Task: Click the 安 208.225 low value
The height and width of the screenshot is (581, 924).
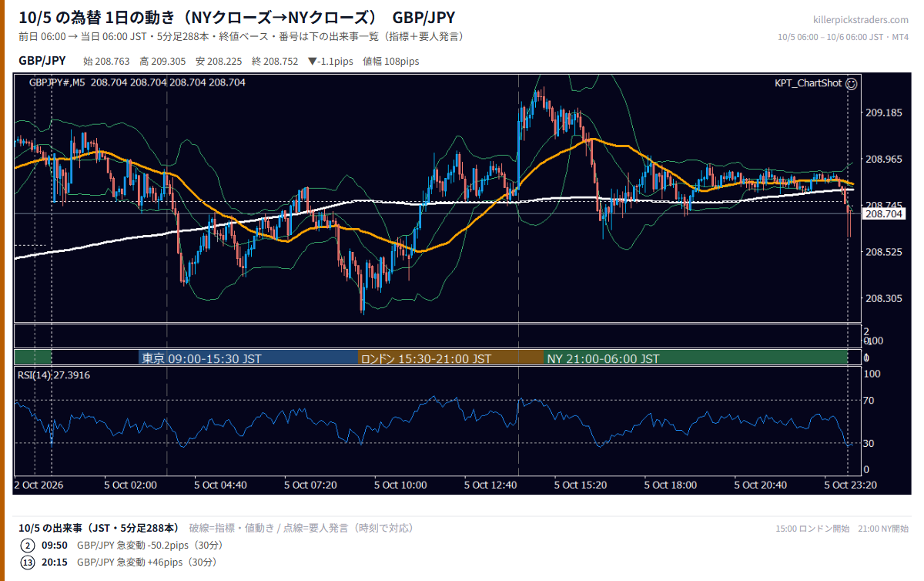Action: tap(219, 62)
